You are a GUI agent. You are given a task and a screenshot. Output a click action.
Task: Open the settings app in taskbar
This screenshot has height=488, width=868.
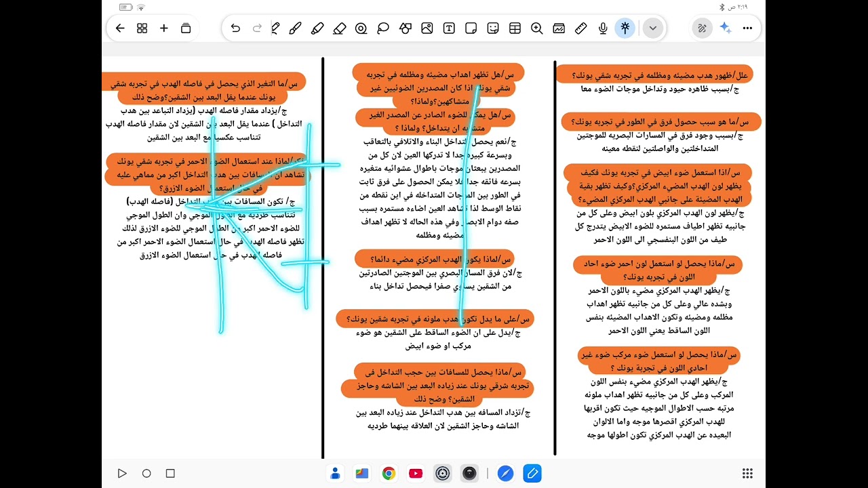[x=443, y=473]
